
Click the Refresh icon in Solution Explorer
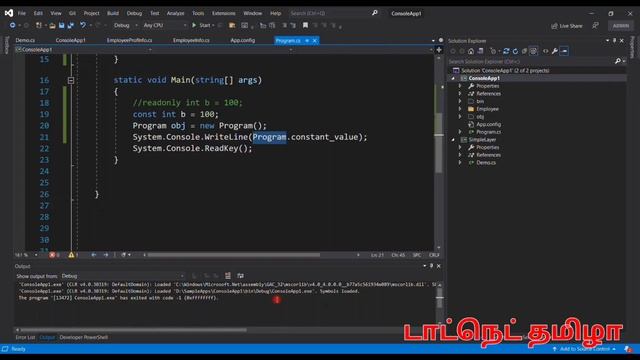(515, 51)
